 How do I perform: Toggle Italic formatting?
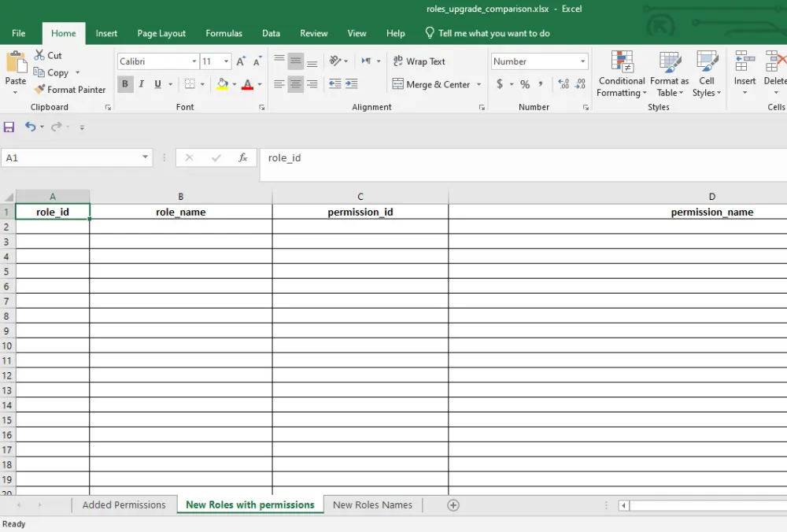142,84
